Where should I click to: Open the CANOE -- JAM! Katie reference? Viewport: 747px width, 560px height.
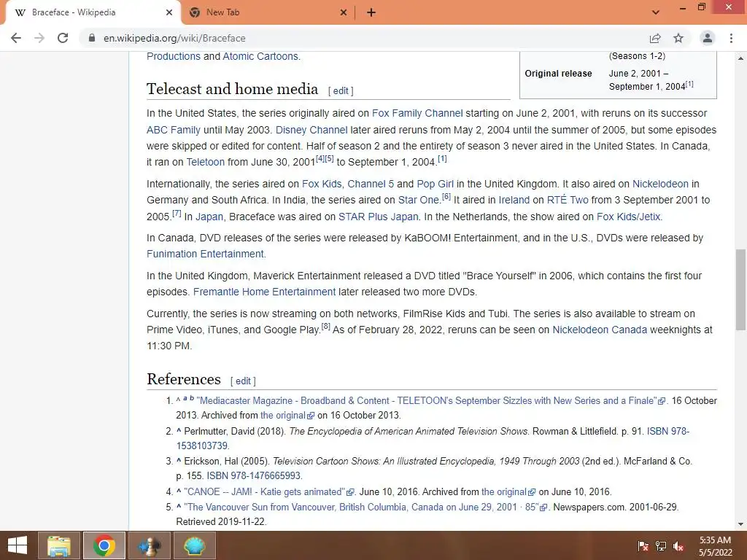(264, 492)
